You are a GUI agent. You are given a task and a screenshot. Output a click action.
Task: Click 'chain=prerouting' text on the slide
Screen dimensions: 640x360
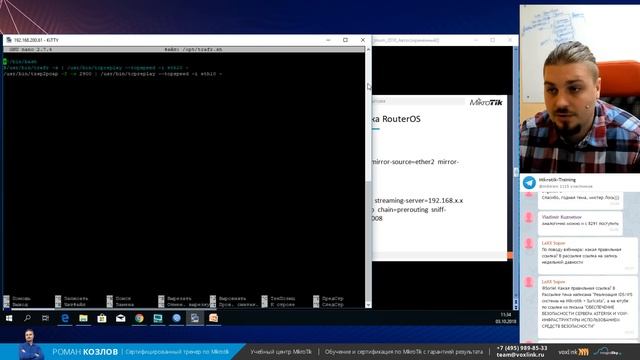click(403, 209)
